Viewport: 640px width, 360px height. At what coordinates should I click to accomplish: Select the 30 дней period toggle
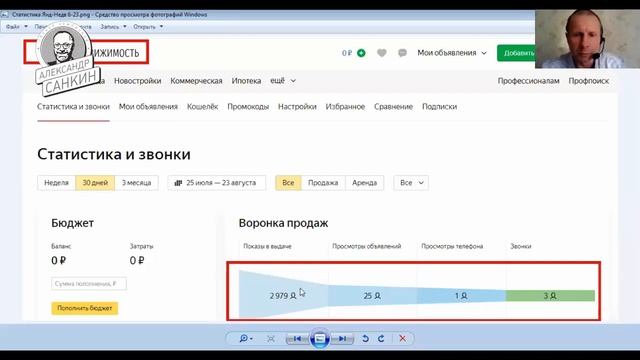coord(95,183)
